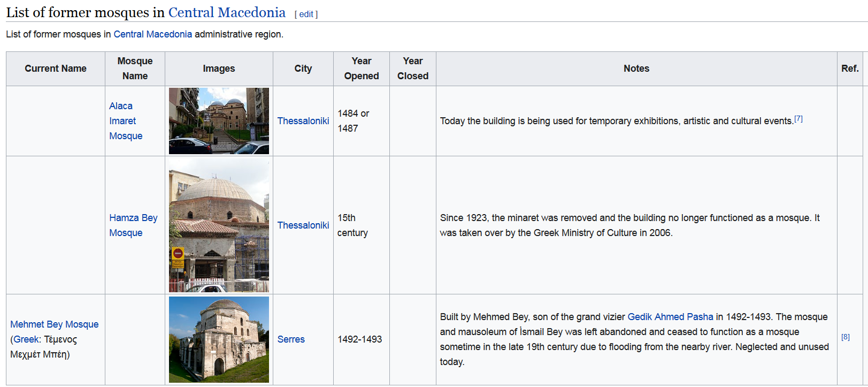Open the Central Macedonia link in the heading
This screenshot has height=387, width=868.
tap(227, 12)
